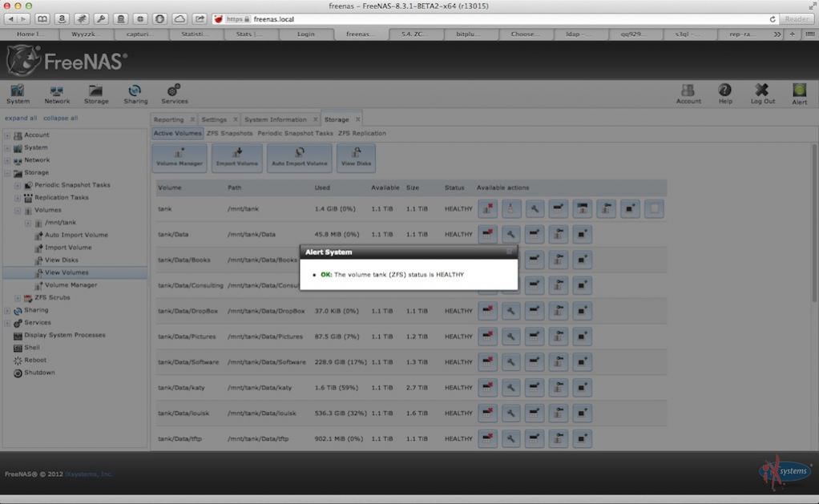Click the red-flag icon in the tank/Data/DropBox row
Viewport: 819px width, 504px height.
487,311
